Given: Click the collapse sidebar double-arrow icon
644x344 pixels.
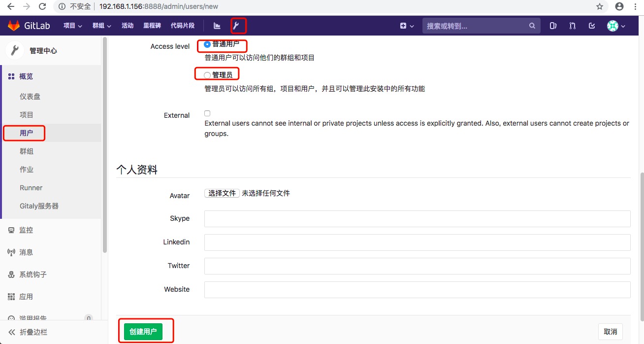Looking at the screenshot, I should point(12,332).
